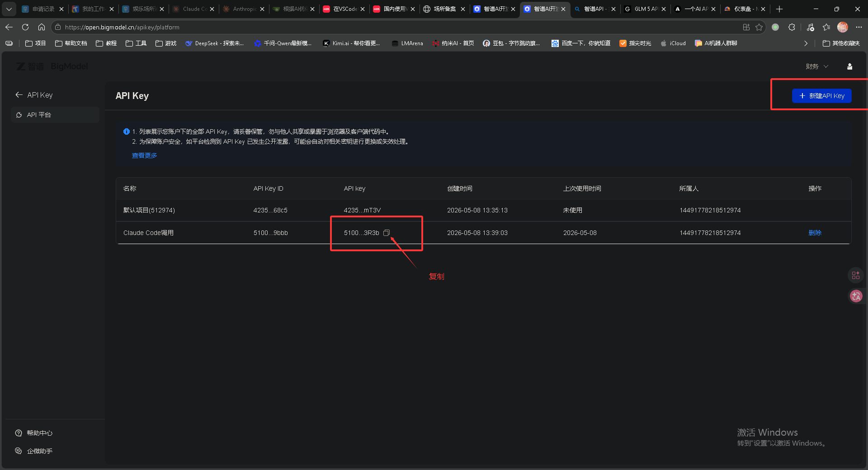Click the back arrow beside API Key sidebar title
868x470 pixels.
(x=19, y=95)
